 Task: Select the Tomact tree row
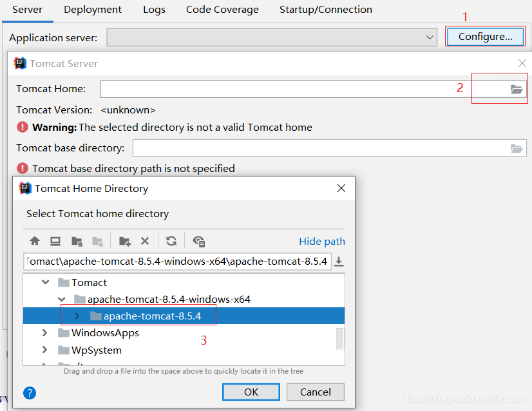pos(184,282)
